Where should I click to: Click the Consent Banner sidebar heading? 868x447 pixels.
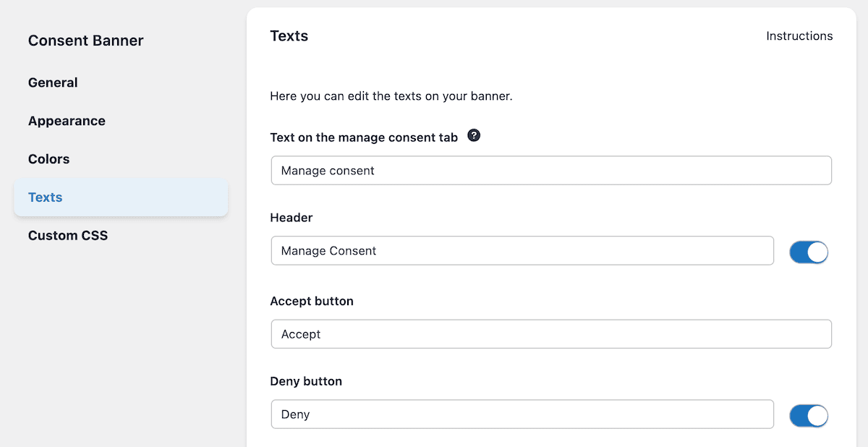(86, 41)
